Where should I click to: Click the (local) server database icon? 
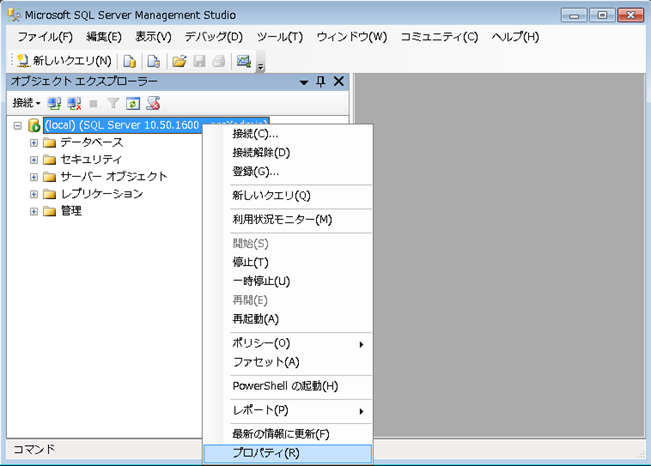coord(34,125)
